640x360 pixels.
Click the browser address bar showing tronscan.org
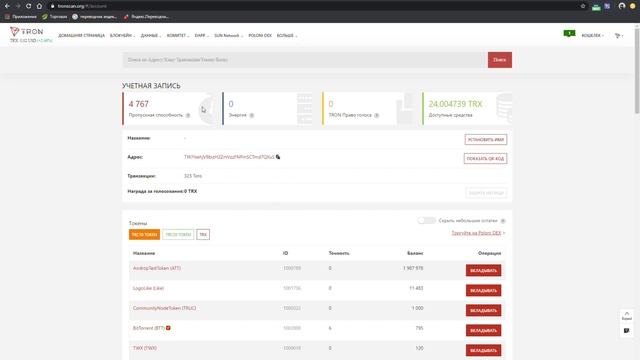(x=314, y=6)
